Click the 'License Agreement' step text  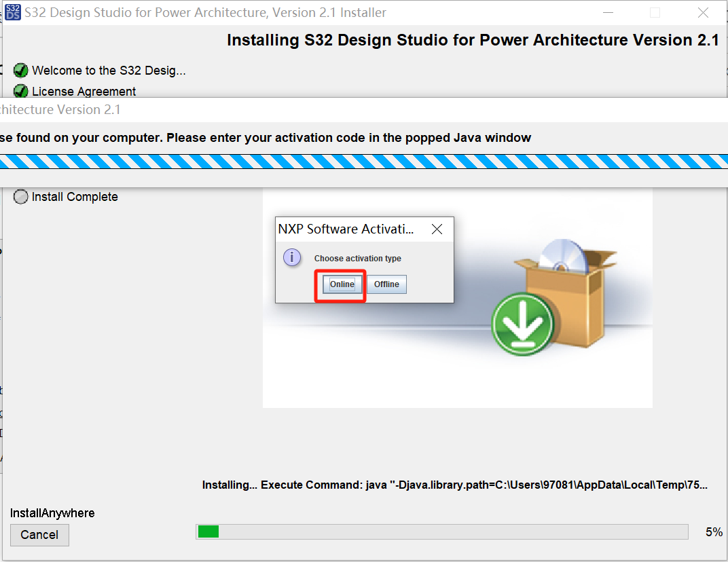click(84, 92)
